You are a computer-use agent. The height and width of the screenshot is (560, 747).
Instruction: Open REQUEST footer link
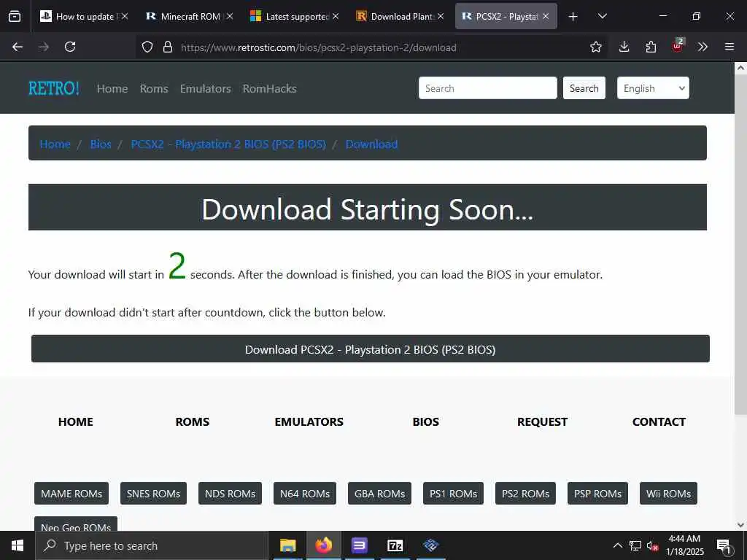pyautogui.click(x=542, y=422)
